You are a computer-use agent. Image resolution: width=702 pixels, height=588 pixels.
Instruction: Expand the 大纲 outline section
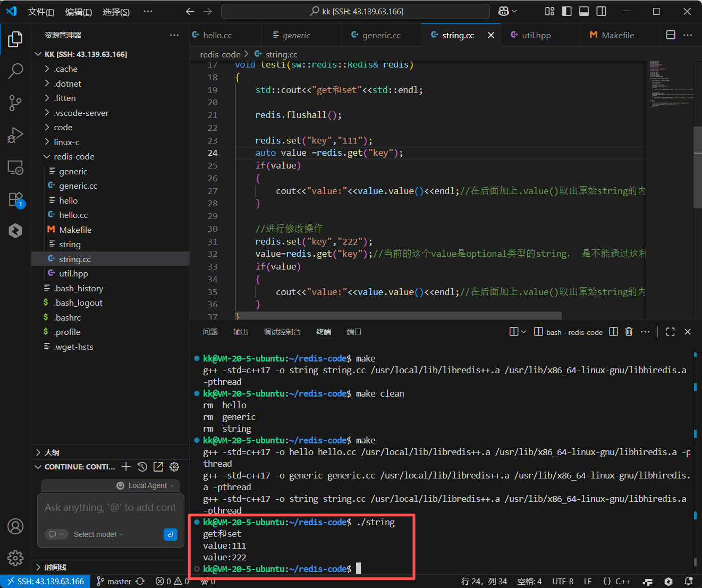[110, 452]
